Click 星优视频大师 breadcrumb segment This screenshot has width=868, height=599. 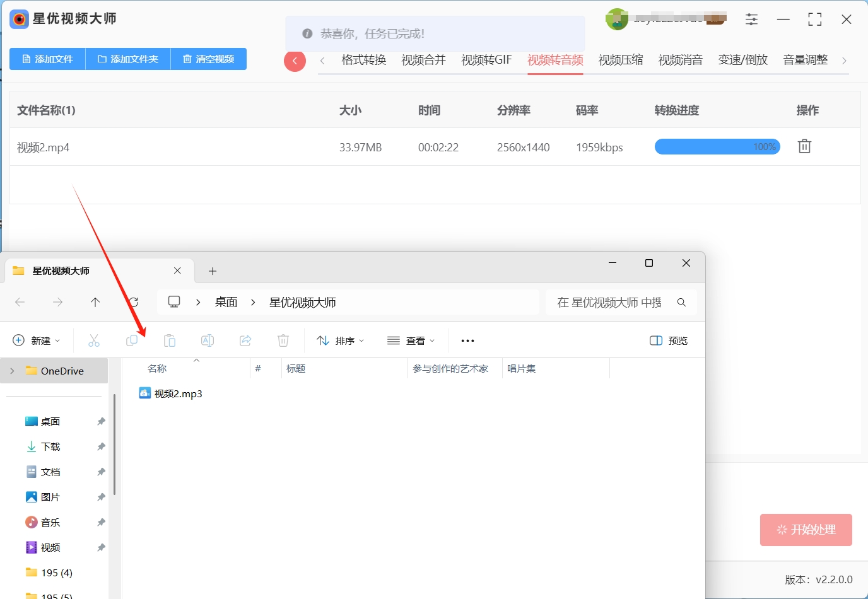[303, 303]
